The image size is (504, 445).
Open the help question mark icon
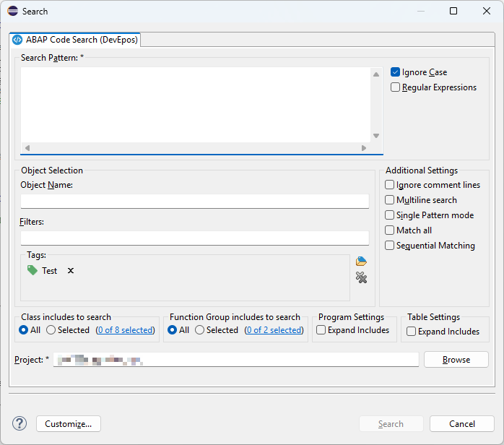[x=19, y=423]
